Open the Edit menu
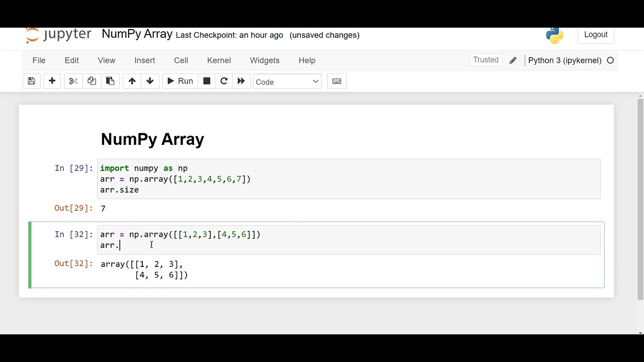Image resolution: width=644 pixels, height=362 pixels. 71,60
